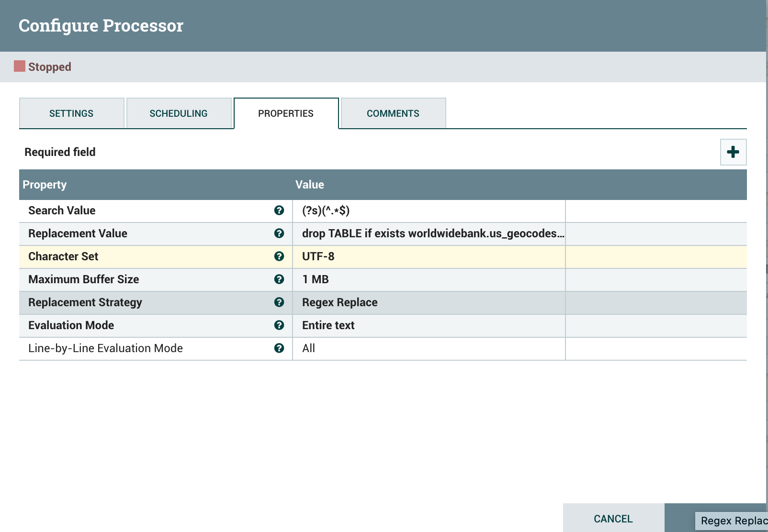Image resolution: width=768 pixels, height=532 pixels.
Task: Switch to the Scheduling tab
Action: point(179,113)
